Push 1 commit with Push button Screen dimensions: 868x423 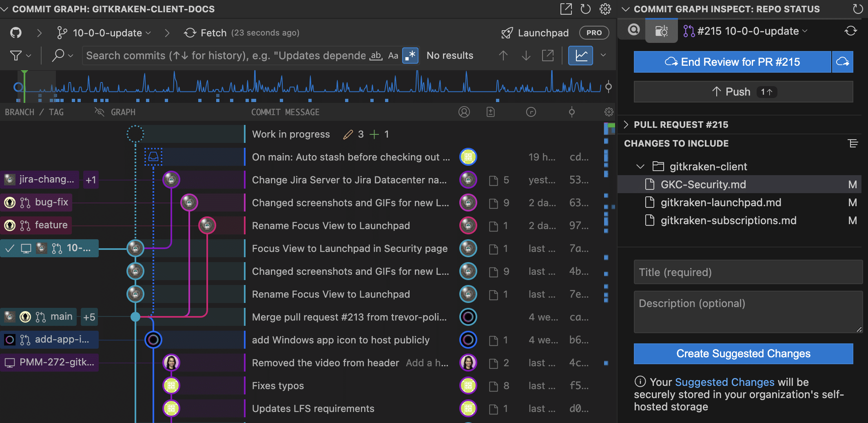tap(743, 92)
